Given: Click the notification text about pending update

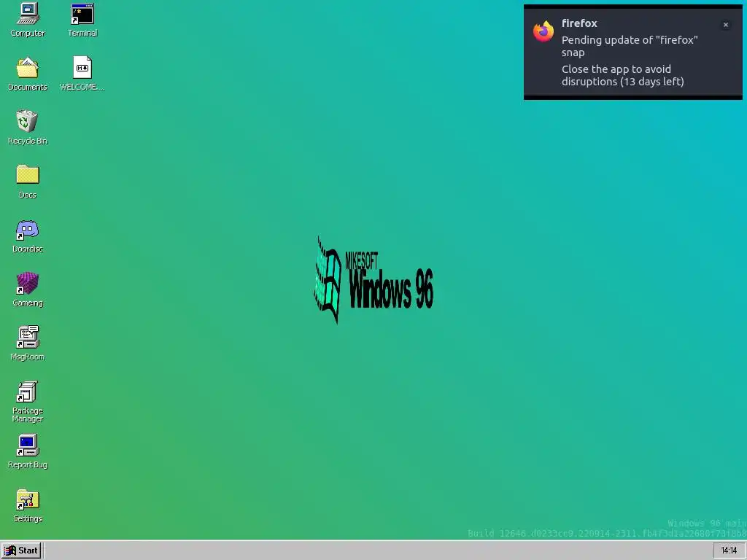Looking at the screenshot, I should (x=630, y=46).
